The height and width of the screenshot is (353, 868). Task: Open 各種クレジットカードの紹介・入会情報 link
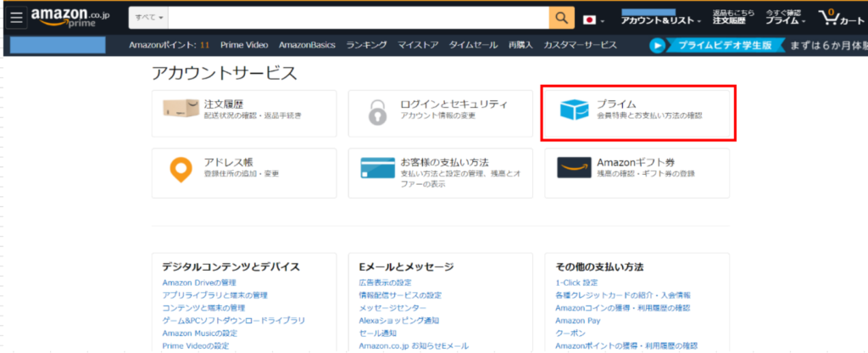click(623, 295)
